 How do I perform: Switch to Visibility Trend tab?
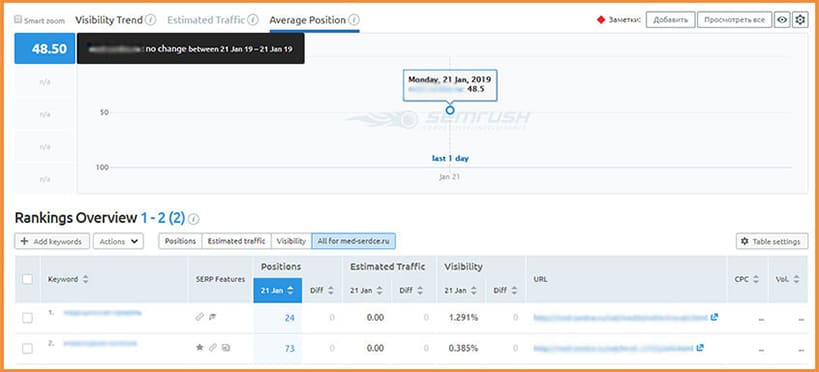click(109, 20)
